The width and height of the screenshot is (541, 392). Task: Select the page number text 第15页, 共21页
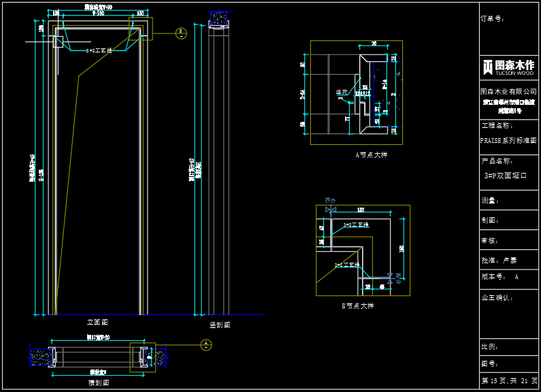509,380
